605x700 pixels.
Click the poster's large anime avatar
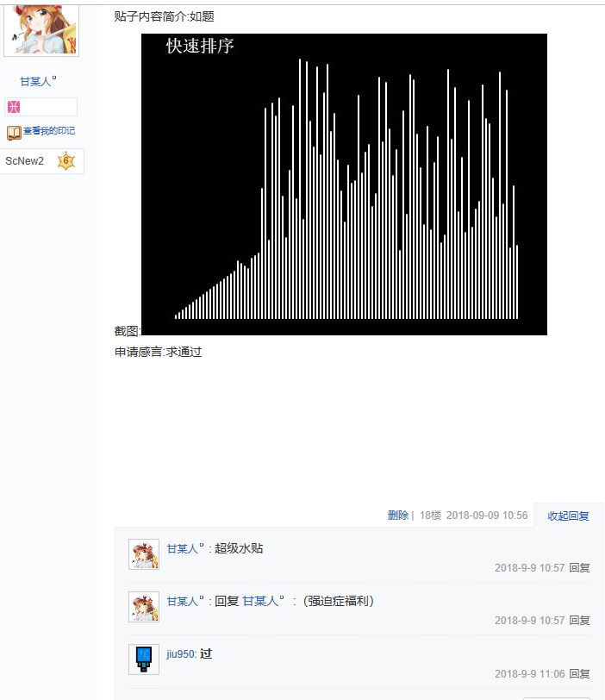pyautogui.click(x=41, y=29)
